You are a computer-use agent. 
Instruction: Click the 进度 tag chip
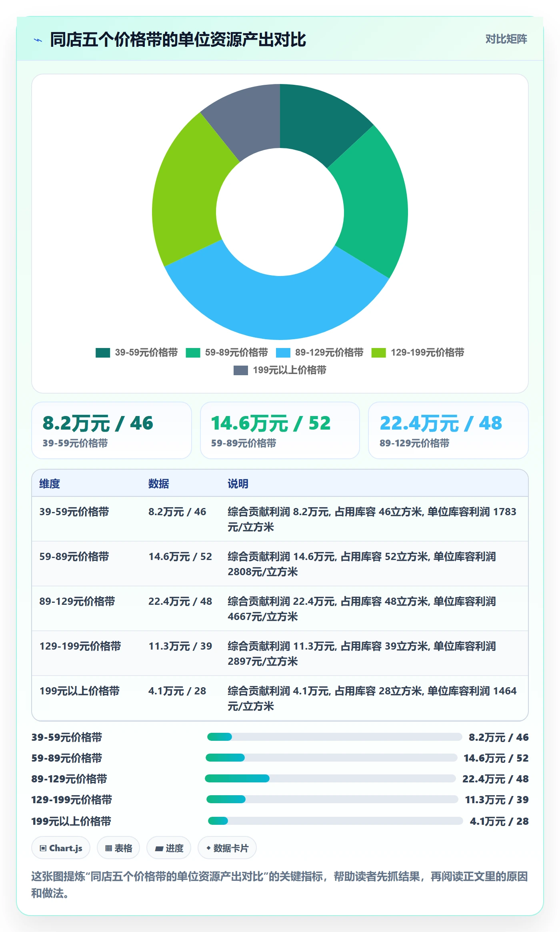(x=169, y=848)
